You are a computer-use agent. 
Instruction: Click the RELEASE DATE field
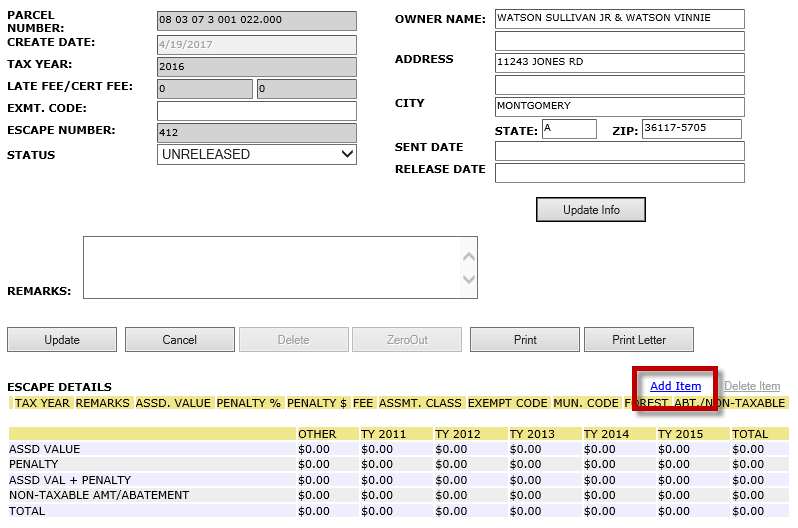(620, 173)
